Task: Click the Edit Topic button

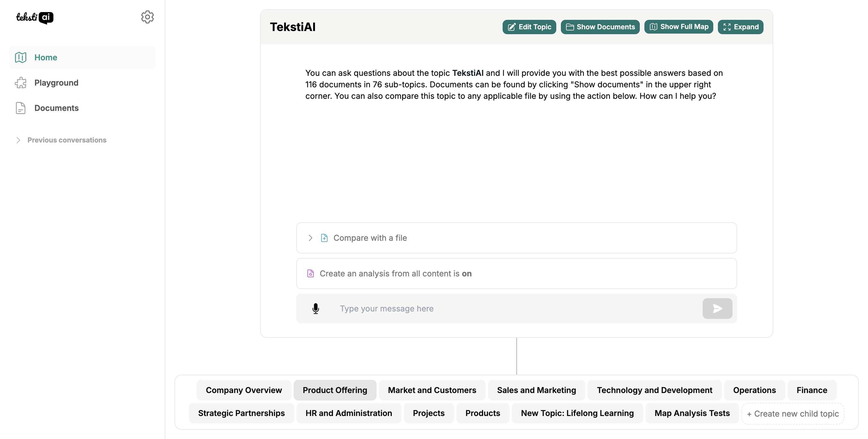Action: pos(529,27)
